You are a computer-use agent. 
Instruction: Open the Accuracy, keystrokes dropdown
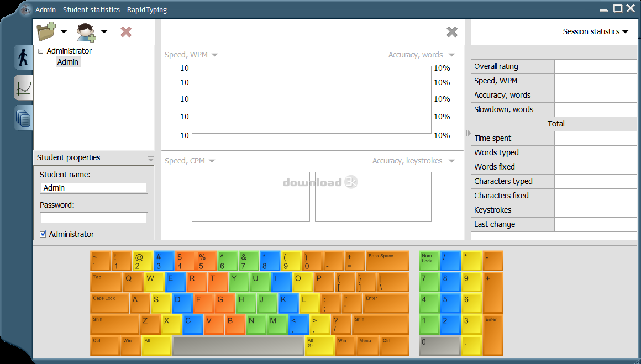[x=452, y=161]
